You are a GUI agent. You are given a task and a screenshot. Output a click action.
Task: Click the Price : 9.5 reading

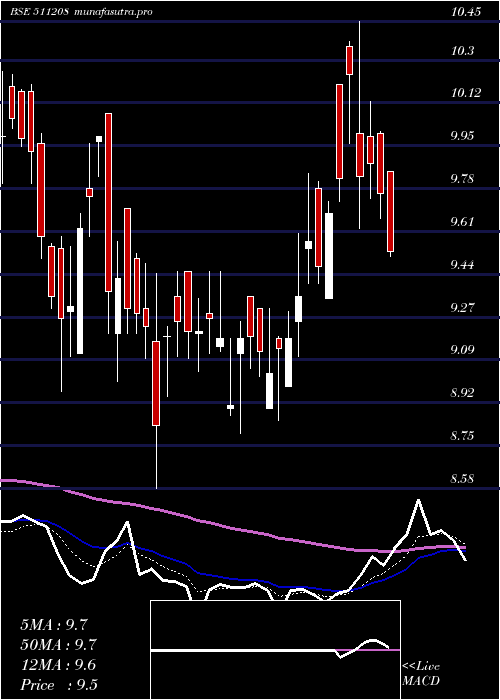pyautogui.click(x=58, y=685)
